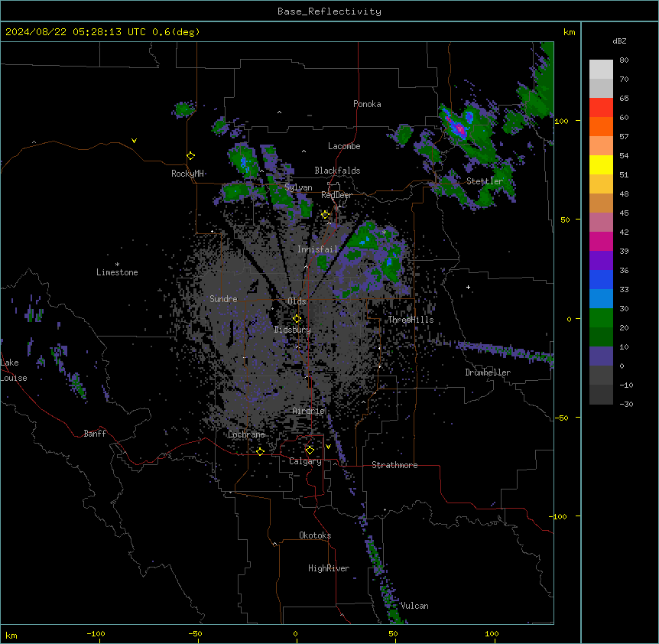Screen dimensions: 659x644
Task: Click the Stettler label
Action: coord(485,181)
